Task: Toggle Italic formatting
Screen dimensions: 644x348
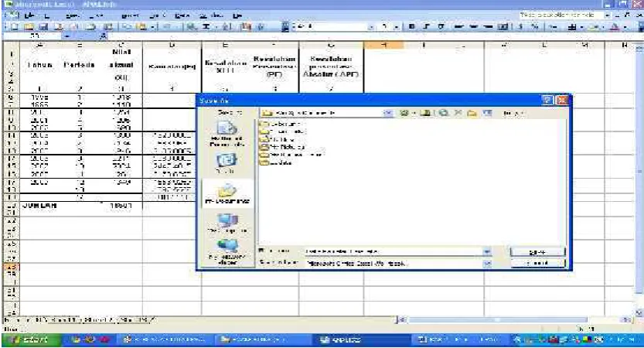Action: click(x=426, y=27)
